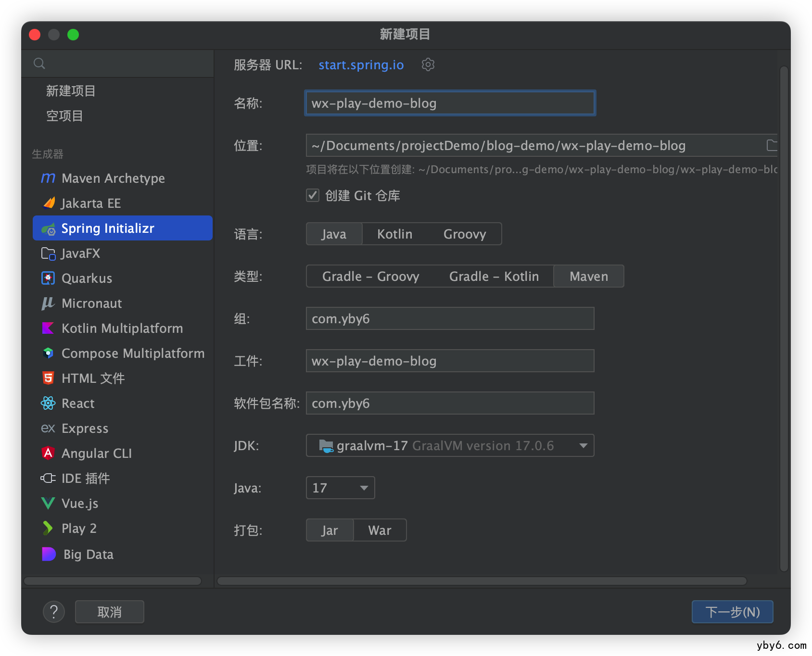The image size is (812, 656).
Task: Open the Java version 17 dropdown
Action: coord(341,488)
